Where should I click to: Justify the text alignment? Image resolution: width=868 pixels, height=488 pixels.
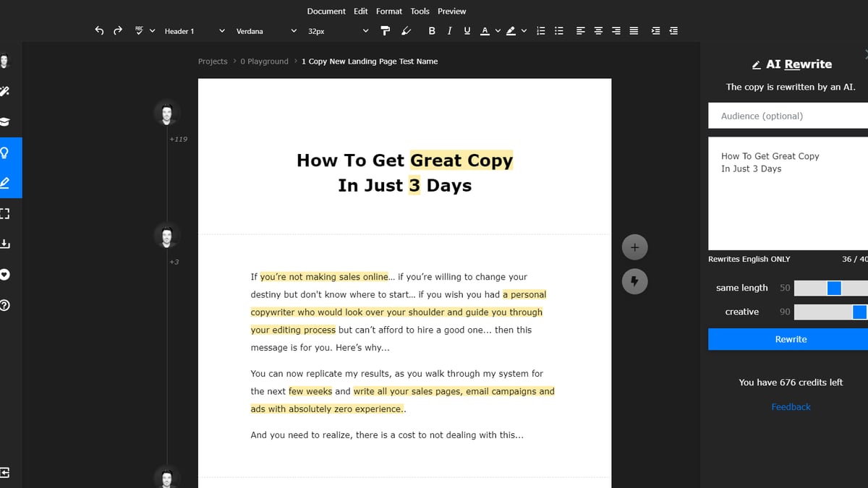(x=634, y=31)
